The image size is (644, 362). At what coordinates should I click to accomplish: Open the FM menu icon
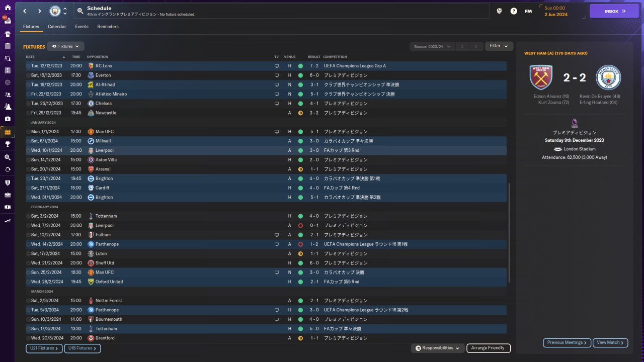pos(528,11)
